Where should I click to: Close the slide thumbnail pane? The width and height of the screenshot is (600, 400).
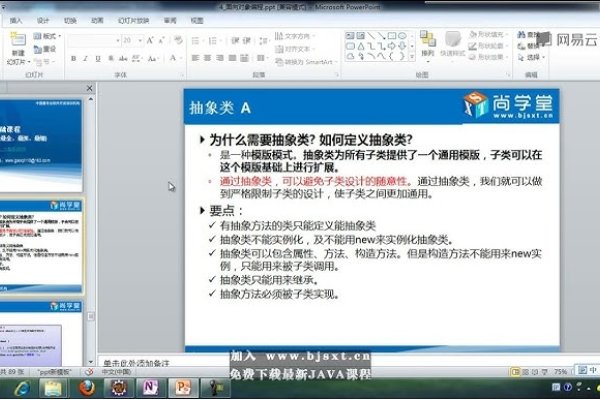pyautogui.click(x=90, y=88)
